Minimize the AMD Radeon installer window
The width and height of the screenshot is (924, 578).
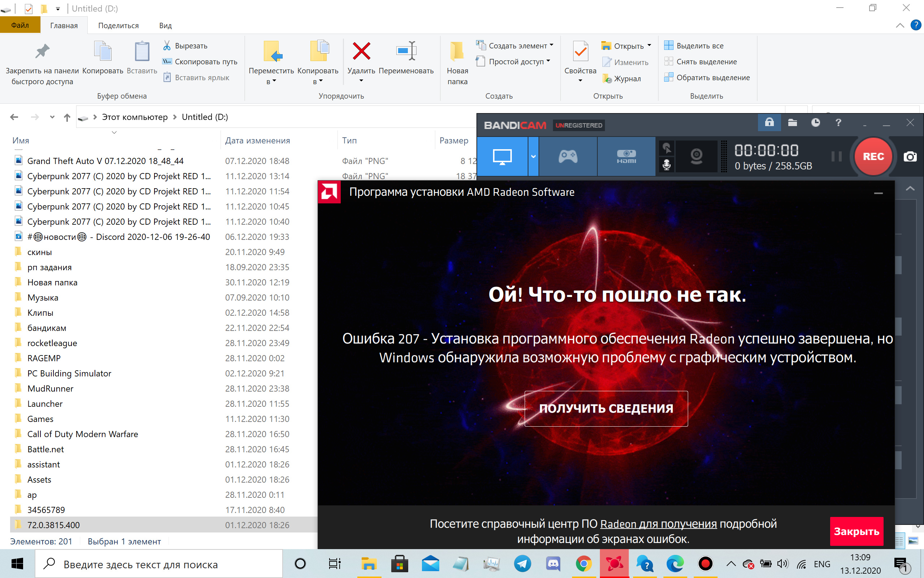878,193
